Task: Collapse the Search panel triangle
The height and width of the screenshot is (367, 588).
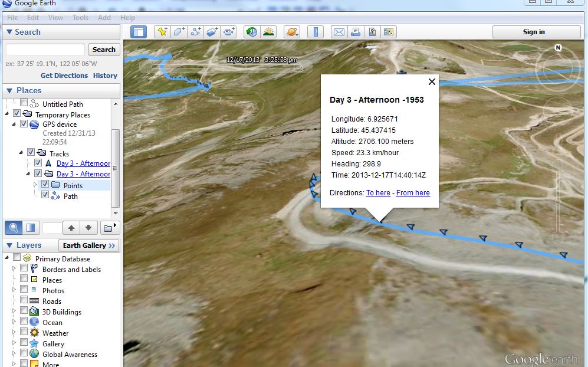Action: [x=9, y=32]
